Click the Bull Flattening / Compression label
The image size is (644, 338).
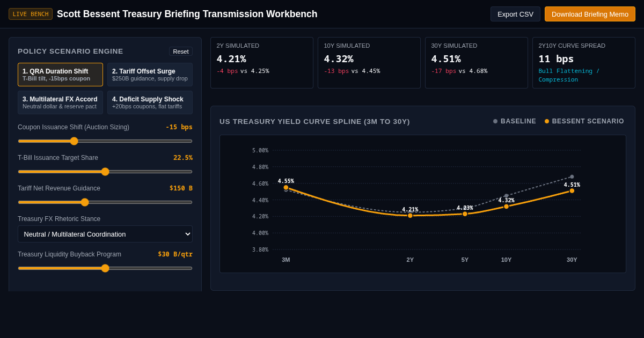coord(569,75)
